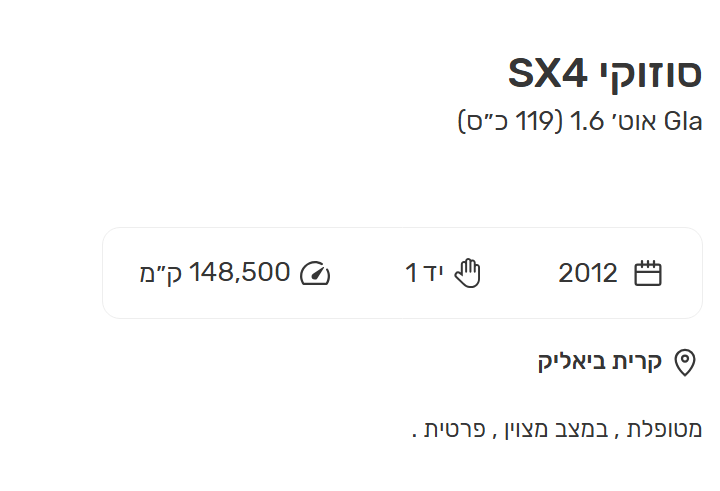The image size is (720, 491).
Task: Click the calendar icon beside 2012
Action: click(x=648, y=273)
